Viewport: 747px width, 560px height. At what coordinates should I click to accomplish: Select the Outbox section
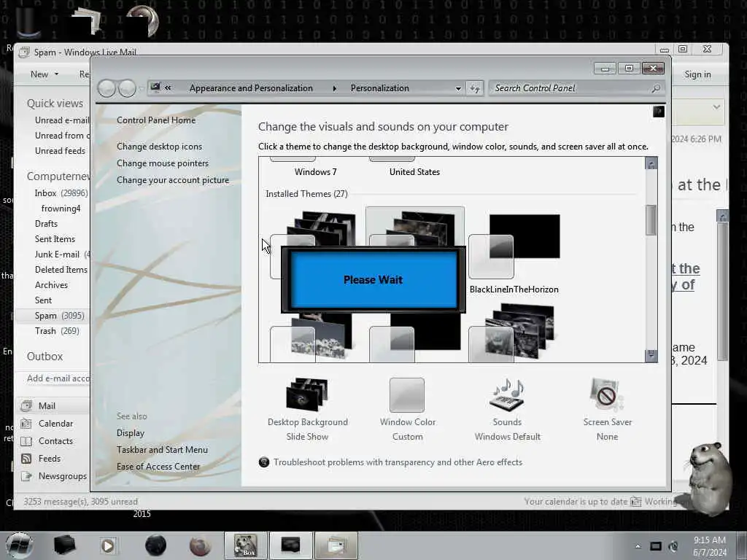(44, 356)
